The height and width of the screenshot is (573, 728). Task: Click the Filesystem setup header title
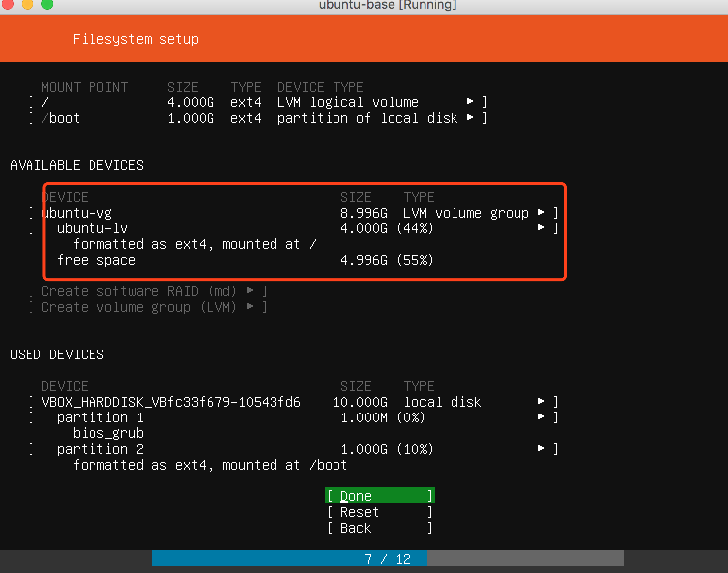click(135, 39)
